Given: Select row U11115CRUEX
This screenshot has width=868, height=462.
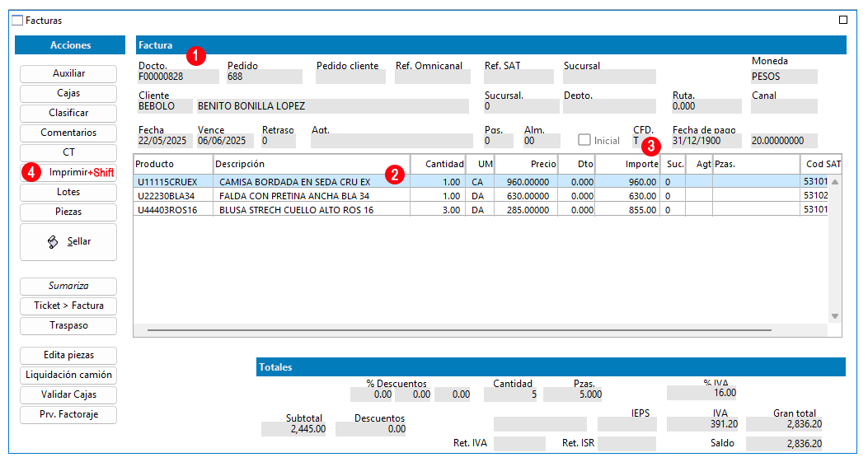Looking at the screenshot, I should tap(481, 182).
